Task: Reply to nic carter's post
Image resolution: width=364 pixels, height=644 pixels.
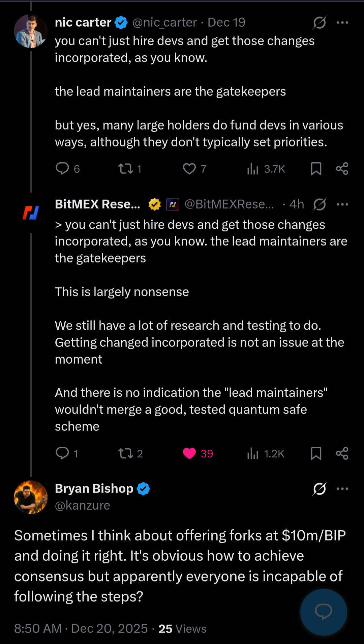Action: tap(62, 168)
